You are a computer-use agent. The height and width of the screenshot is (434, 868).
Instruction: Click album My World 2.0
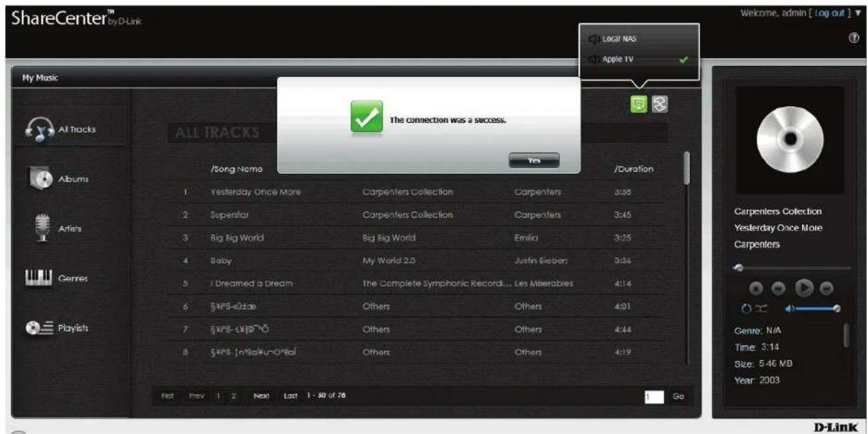click(x=390, y=261)
